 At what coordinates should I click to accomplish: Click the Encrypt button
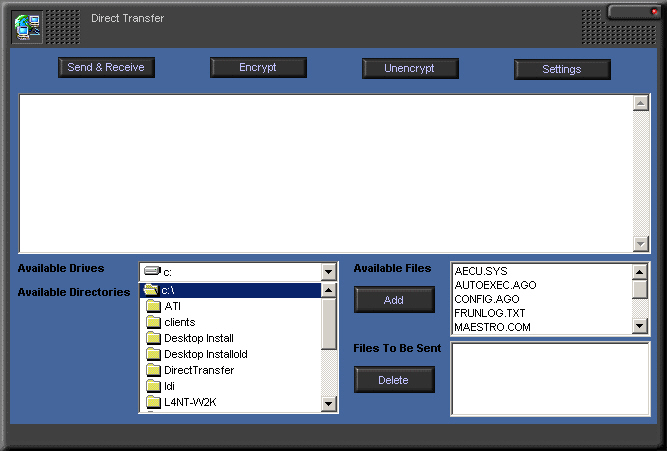coord(258,67)
